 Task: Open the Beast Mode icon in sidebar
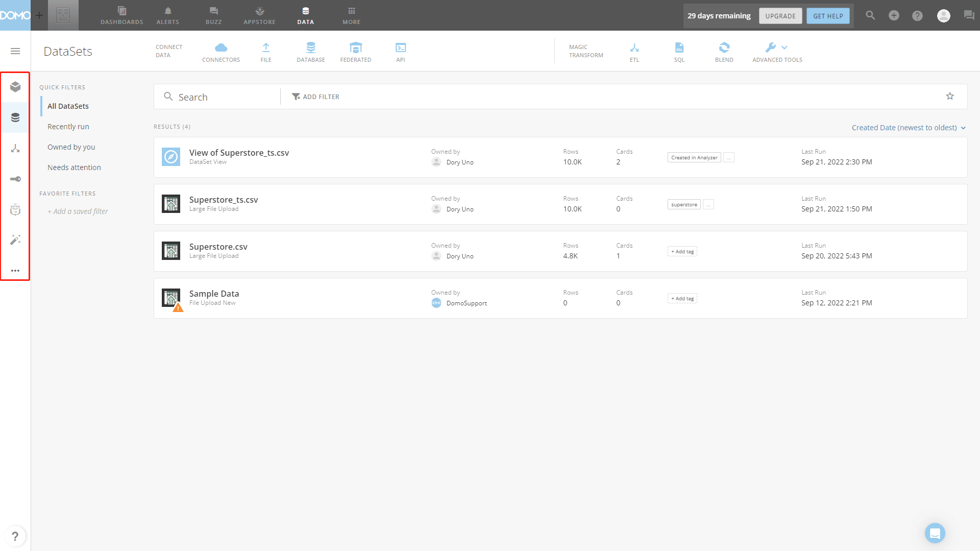15,209
